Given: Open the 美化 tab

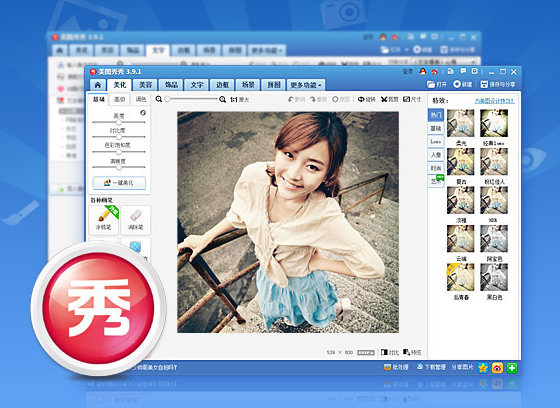Looking at the screenshot, I should (120, 85).
